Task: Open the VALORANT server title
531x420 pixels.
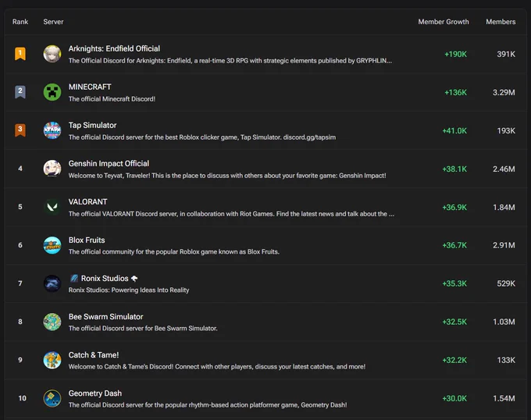Action: (x=87, y=201)
